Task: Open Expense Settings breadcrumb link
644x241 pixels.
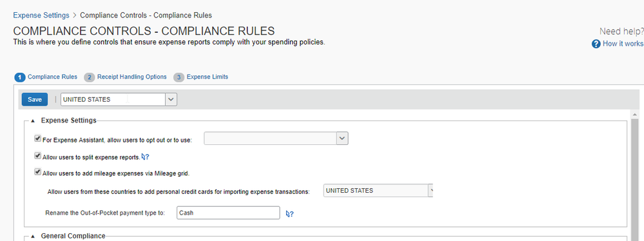Action: tap(41, 15)
